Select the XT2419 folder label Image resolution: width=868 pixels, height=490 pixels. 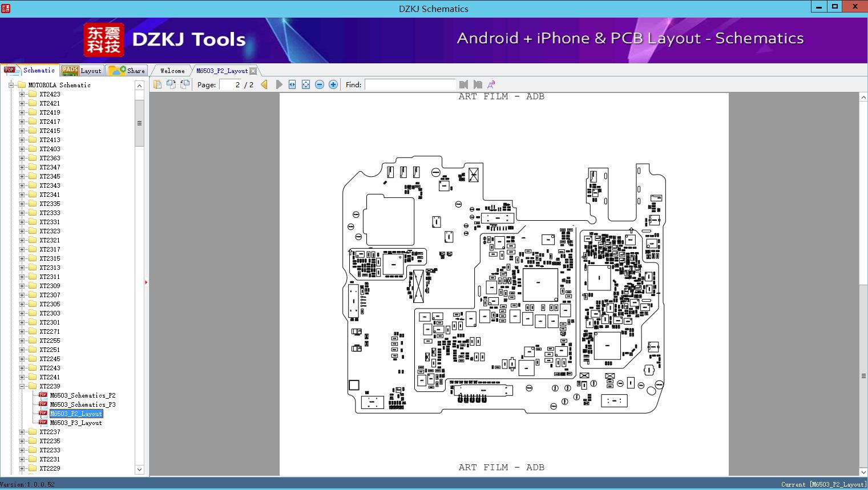click(50, 112)
